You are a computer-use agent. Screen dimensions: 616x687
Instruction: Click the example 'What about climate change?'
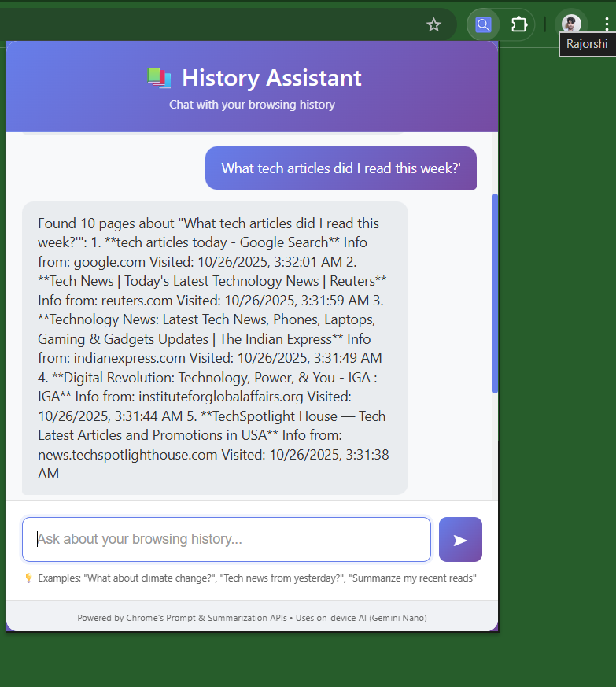[x=149, y=578]
